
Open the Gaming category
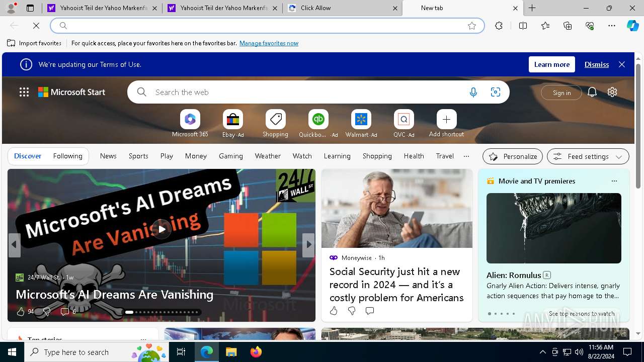(x=231, y=156)
